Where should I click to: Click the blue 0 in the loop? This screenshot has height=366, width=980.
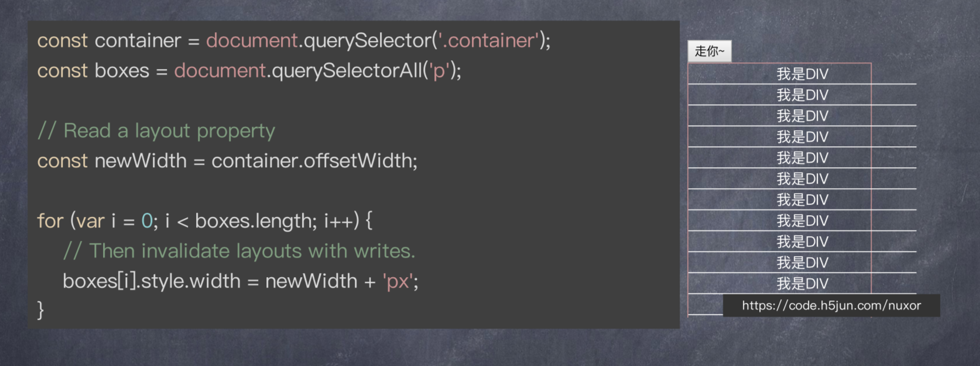(147, 221)
